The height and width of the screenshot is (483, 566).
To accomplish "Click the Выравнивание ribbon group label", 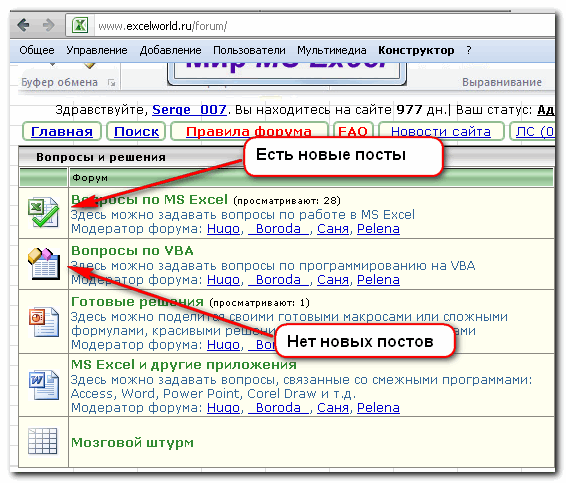I will pyautogui.click(x=502, y=82).
